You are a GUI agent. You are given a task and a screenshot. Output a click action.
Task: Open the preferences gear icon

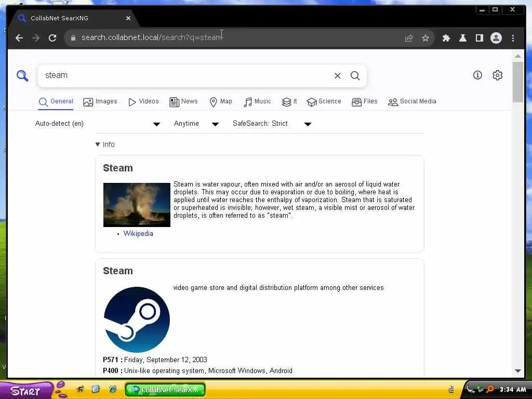point(497,75)
